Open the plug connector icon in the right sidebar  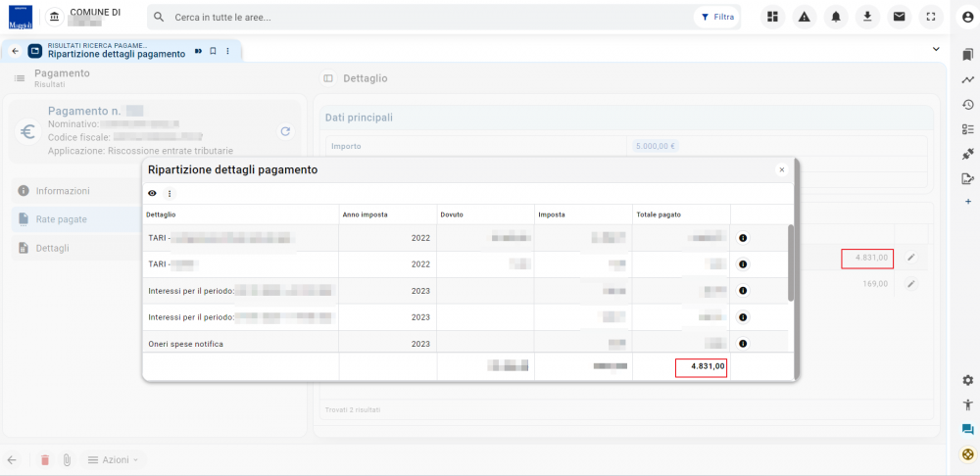click(x=967, y=154)
